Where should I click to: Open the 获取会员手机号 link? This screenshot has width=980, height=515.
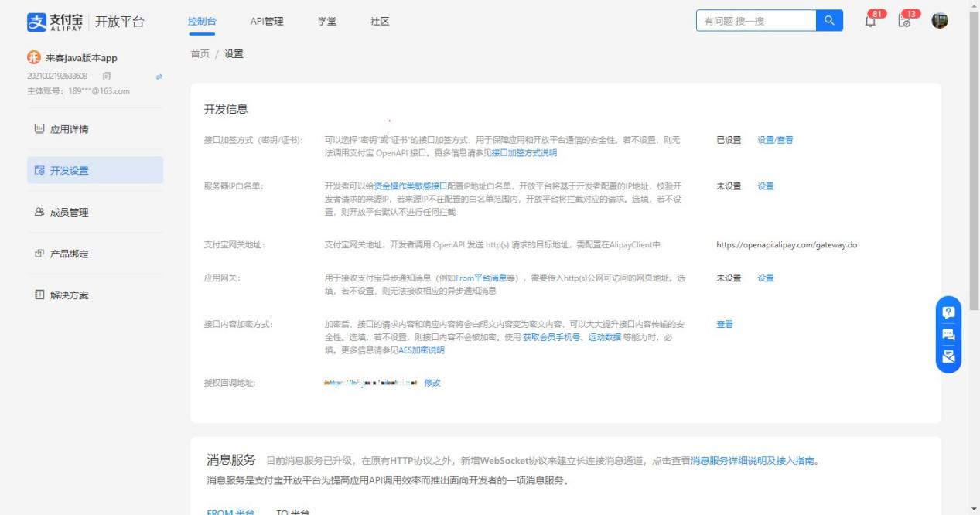[551, 337]
